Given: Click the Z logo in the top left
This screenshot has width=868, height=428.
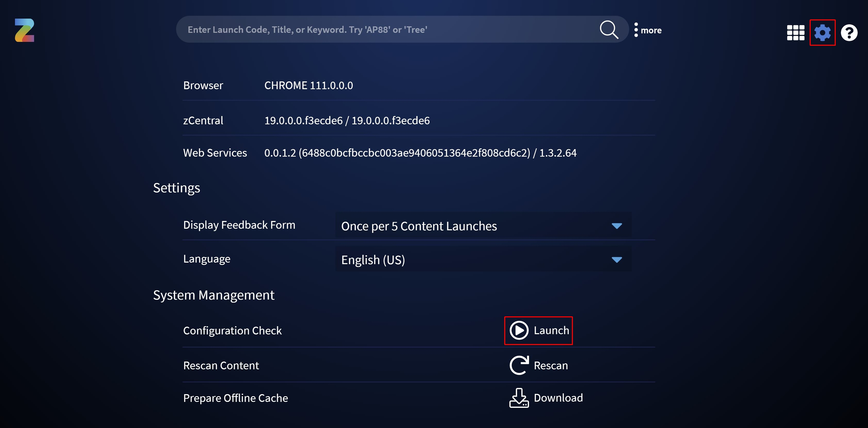Looking at the screenshot, I should point(24,30).
